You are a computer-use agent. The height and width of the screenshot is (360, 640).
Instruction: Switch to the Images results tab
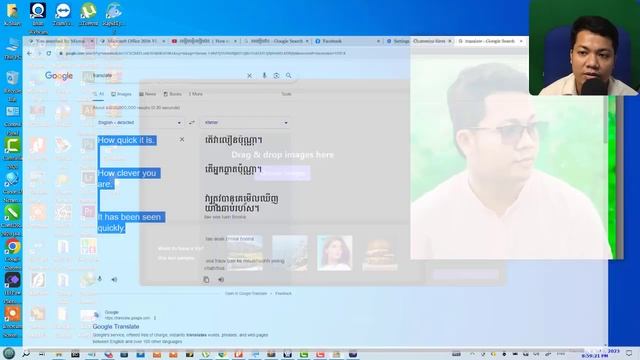pyautogui.click(x=121, y=94)
